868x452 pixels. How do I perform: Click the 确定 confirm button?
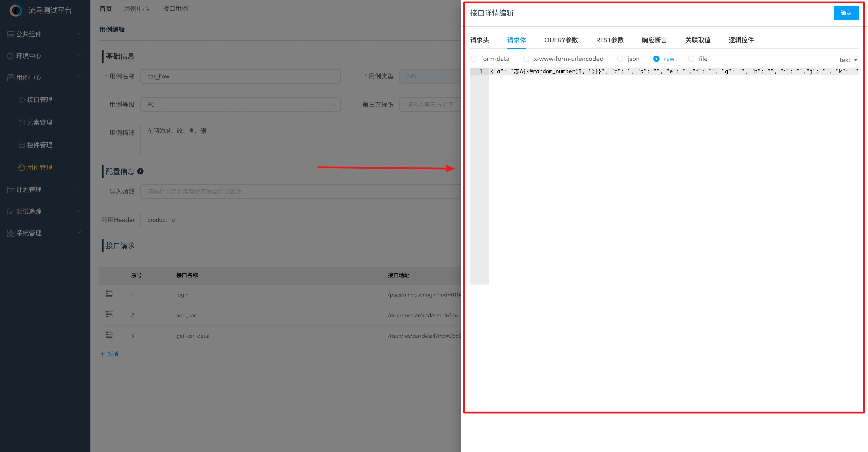coord(846,13)
